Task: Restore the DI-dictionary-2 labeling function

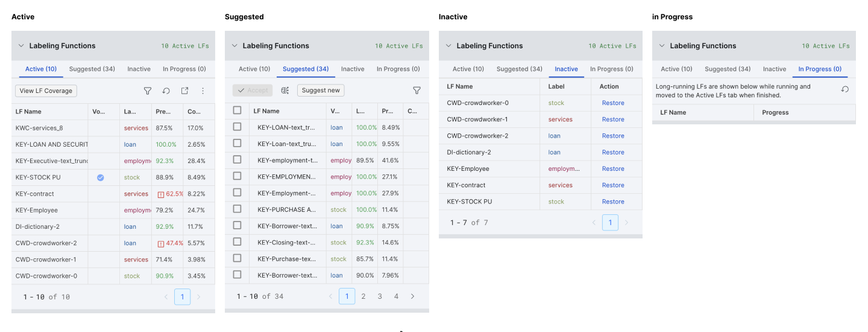Action: pos(613,153)
